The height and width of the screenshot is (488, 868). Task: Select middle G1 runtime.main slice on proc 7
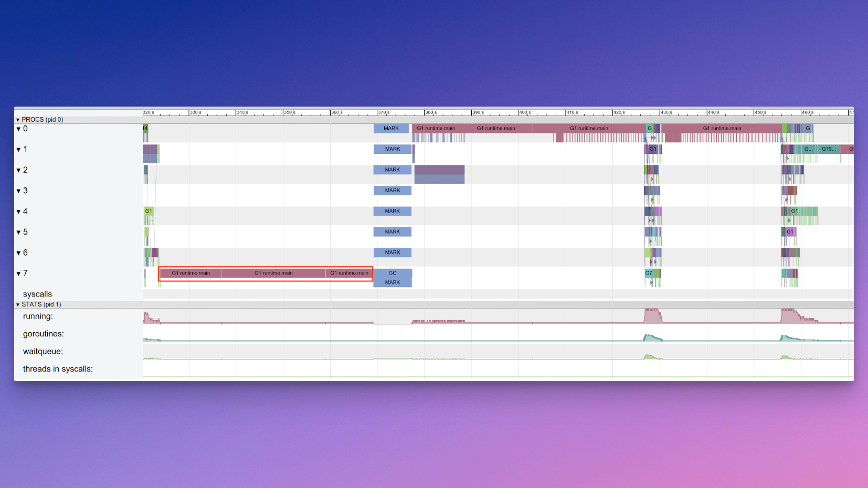(273, 273)
